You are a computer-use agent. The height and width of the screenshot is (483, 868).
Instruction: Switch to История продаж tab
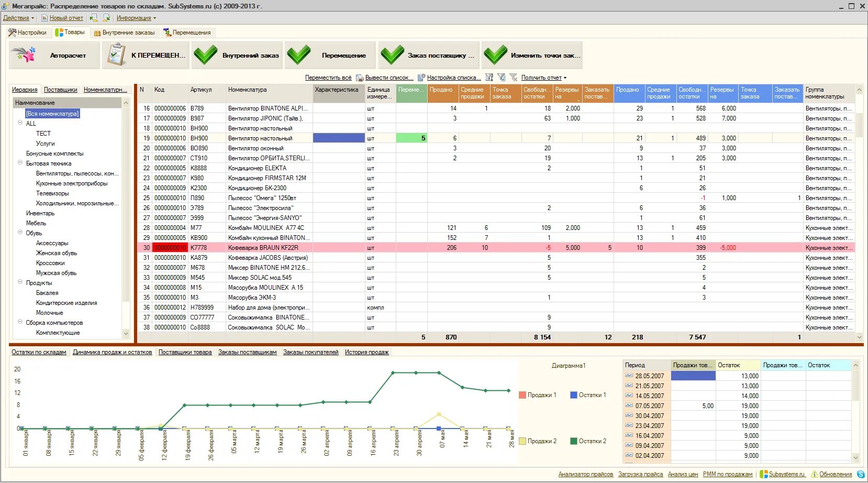tap(366, 352)
